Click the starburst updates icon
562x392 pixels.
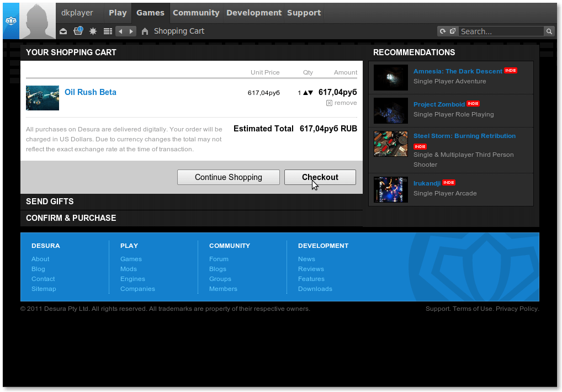[x=93, y=31]
